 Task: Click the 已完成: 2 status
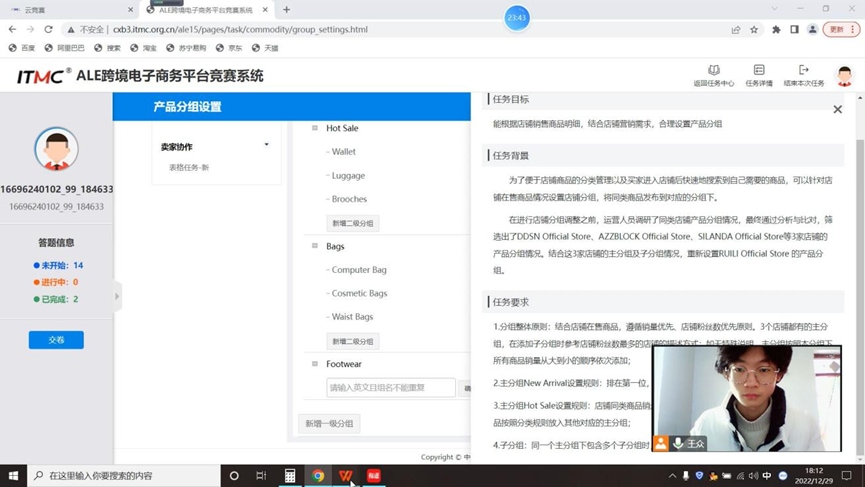pyautogui.click(x=56, y=299)
